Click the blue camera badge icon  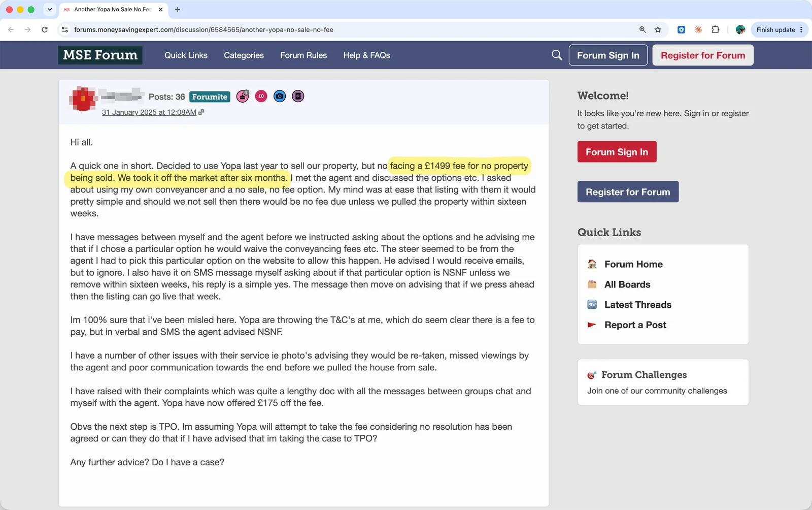click(280, 96)
